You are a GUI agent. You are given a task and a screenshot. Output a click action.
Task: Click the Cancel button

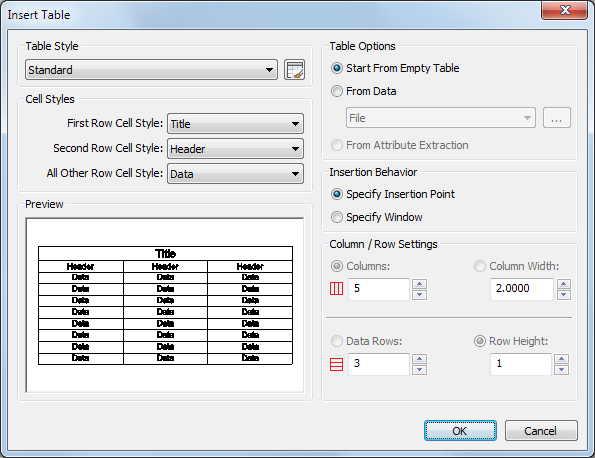tap(541, 431)
